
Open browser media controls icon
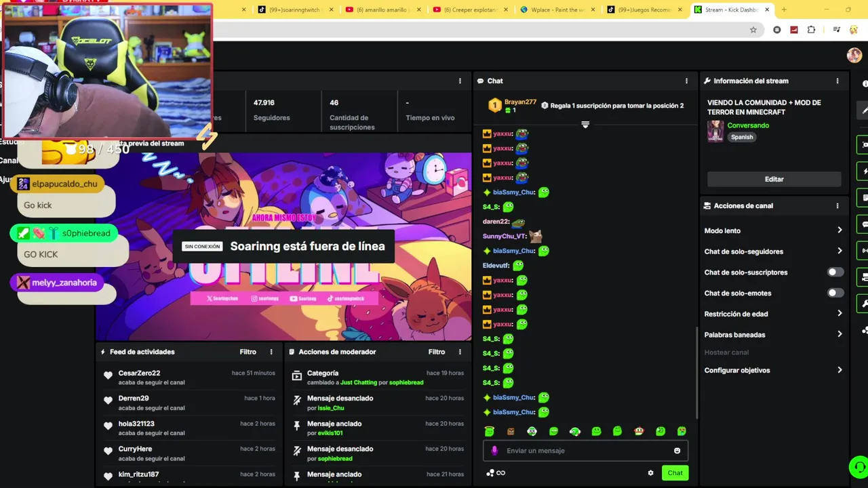pos(837,30)
